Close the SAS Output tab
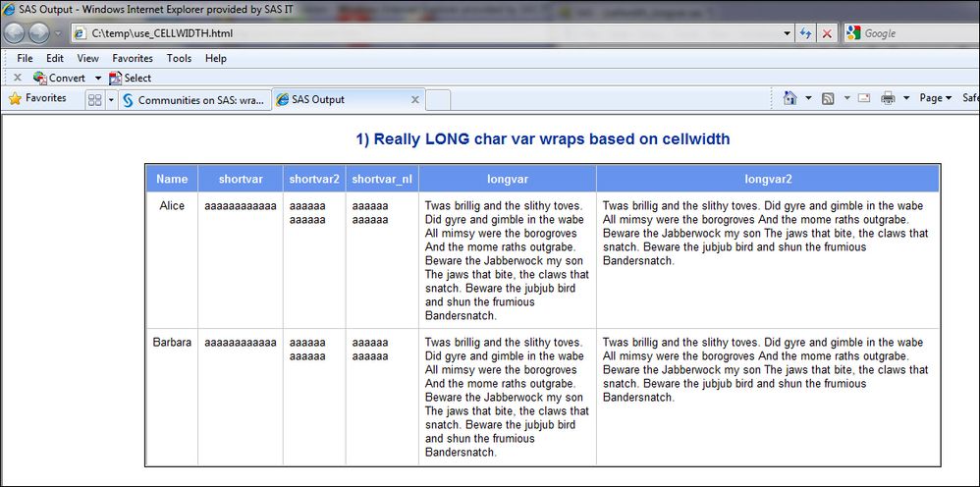Viewport: 980px width, 487px height. coord(414,100)
